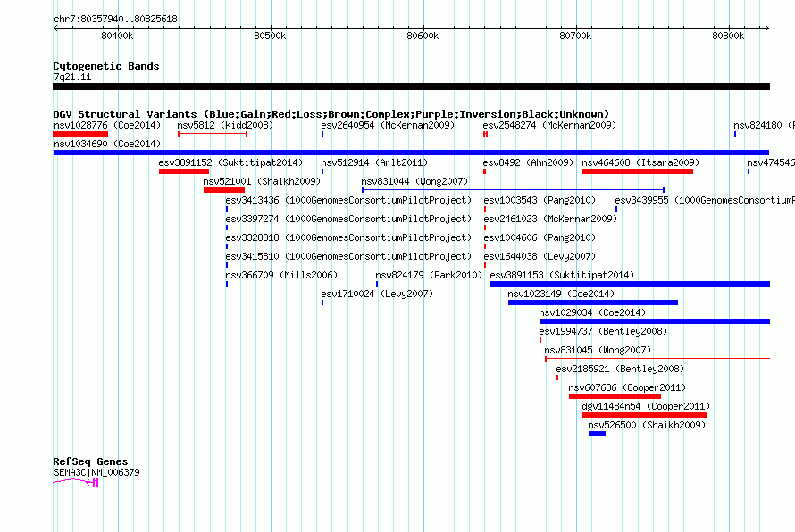Click the esv8492 (Ahn2009) label
Viewport: 795px width, 532px height.
pos(528,162)
